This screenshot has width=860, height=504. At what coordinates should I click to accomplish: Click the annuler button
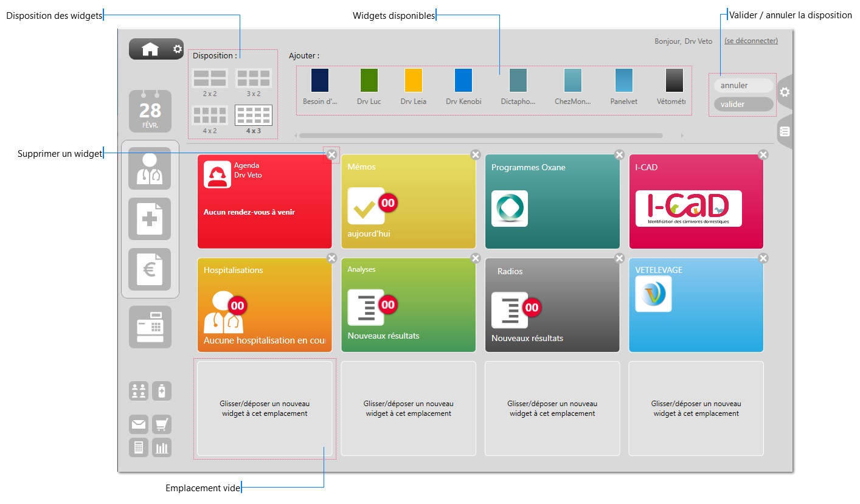tap(743, 86)
